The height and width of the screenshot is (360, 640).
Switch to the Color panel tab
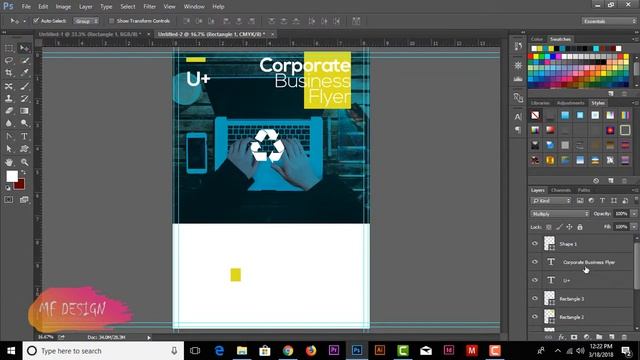[537, 39]
